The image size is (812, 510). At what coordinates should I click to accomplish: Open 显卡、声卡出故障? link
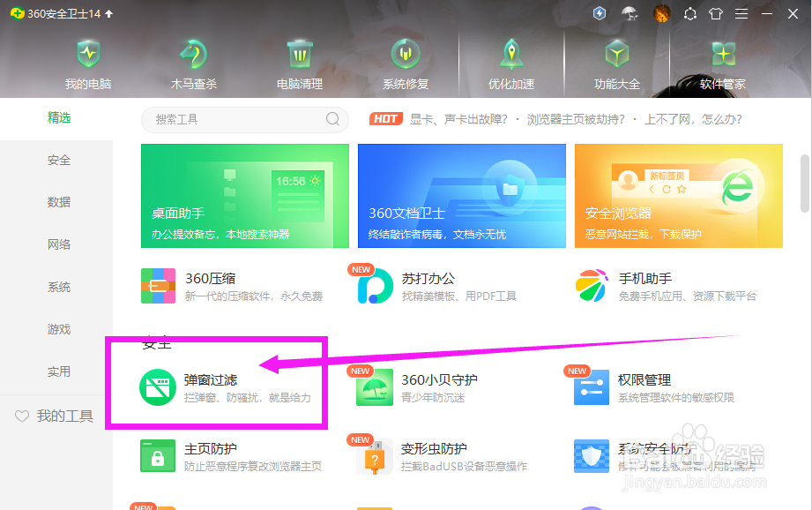tap(458, 120)
